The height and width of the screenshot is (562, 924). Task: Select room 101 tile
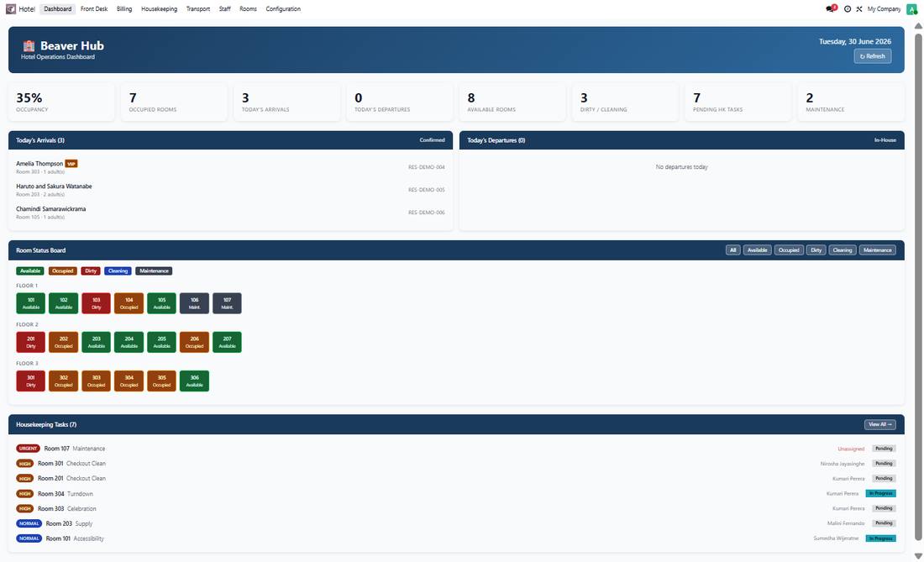point(30,303)
